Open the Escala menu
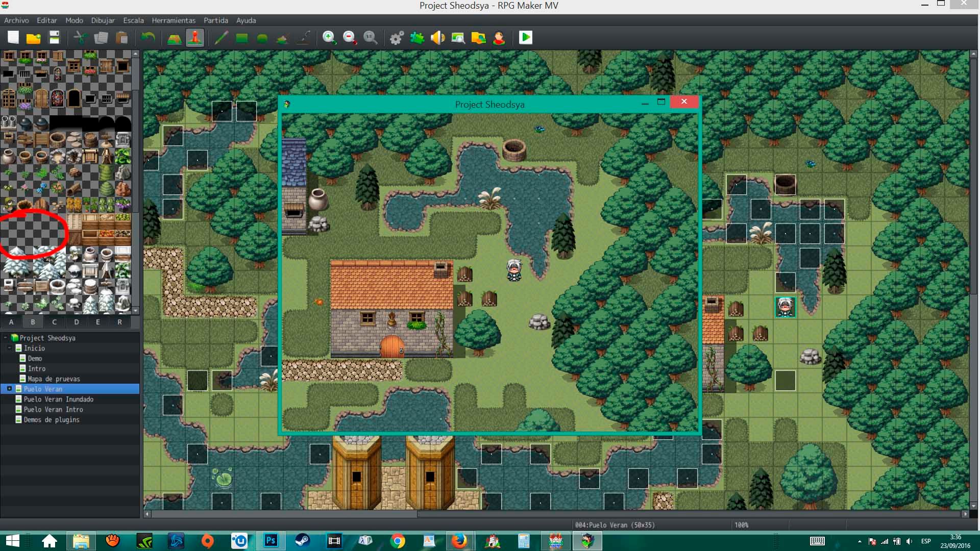 point(133,20)
